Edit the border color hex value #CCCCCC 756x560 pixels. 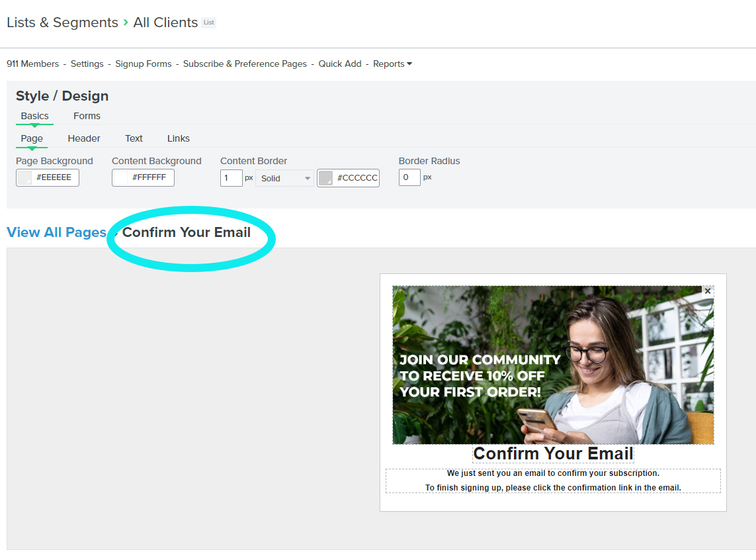pos(357,177)
